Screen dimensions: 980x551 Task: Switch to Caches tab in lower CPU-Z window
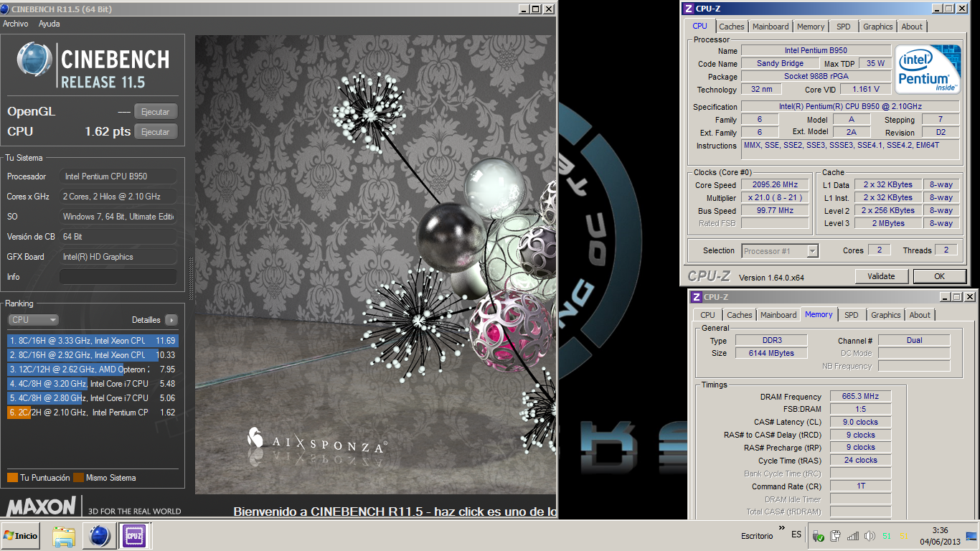[x=740, y=315]
